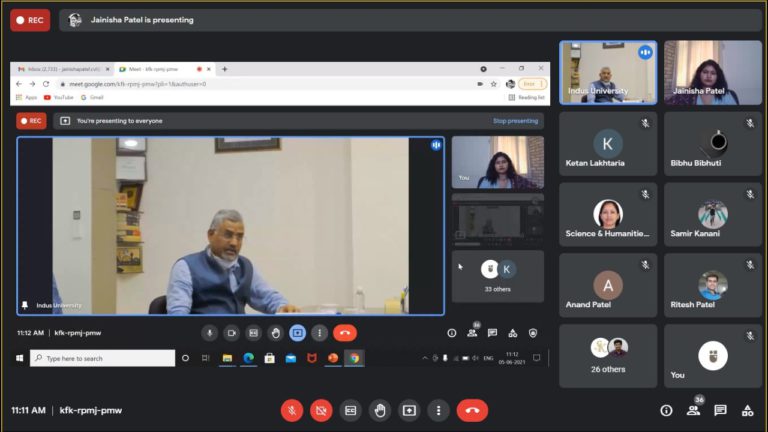768x432 pixels.
Task: Switch to the Inbox Gmail browser tab
Action: [62, 69]
